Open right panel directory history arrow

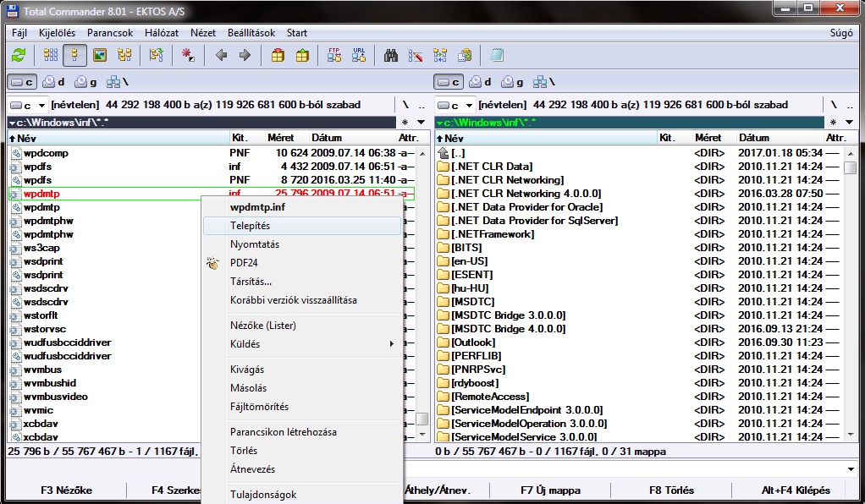849,123
